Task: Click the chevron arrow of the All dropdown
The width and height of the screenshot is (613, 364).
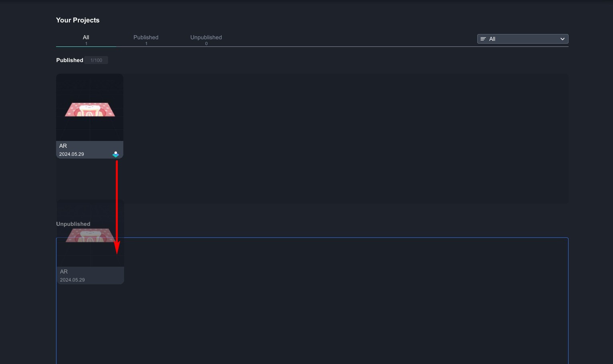Action: (x=562, y=39)
